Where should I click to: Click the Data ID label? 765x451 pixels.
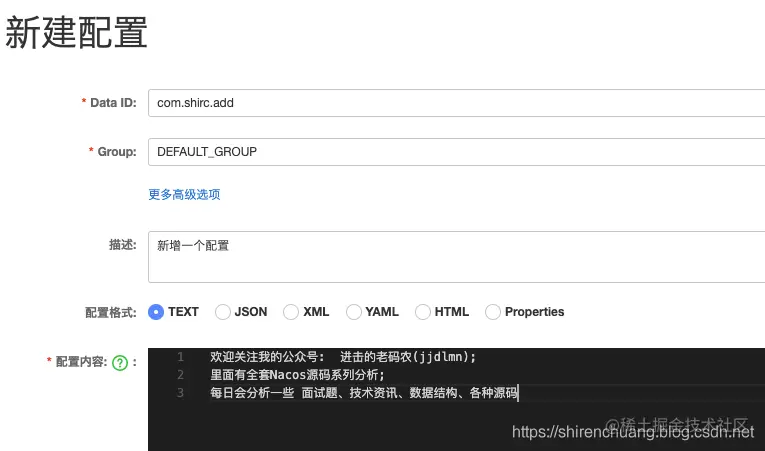tap(113, 102)
